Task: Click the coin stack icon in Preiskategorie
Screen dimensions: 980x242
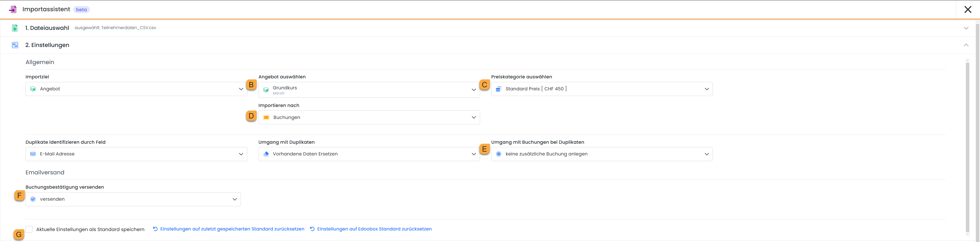Action: [x=498, y=89]
